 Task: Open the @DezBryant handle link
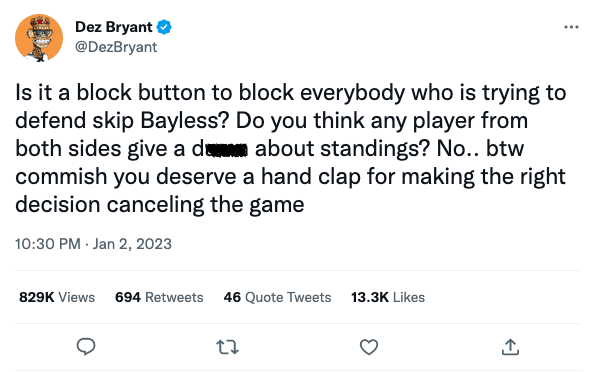(116, 47)
